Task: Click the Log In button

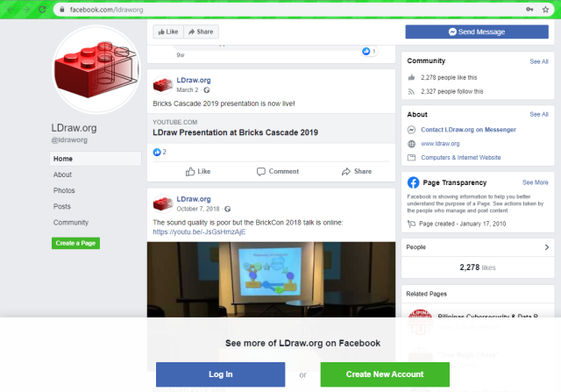Action: (220, 374)
